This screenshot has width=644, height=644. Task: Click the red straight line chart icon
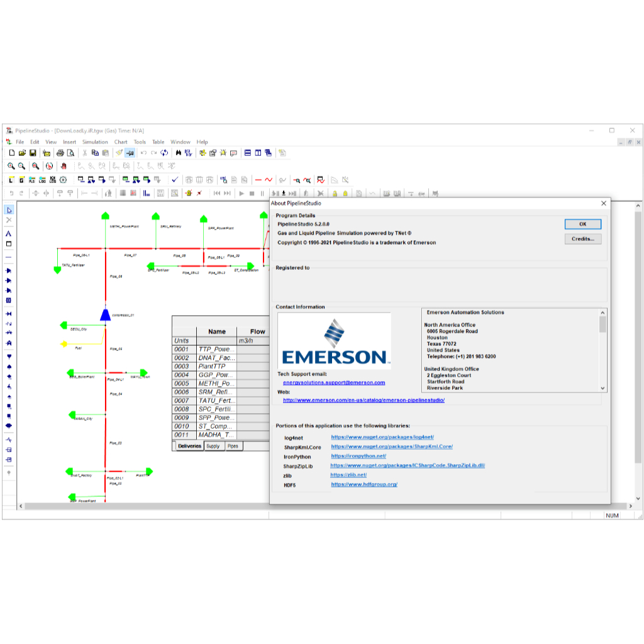258,180
